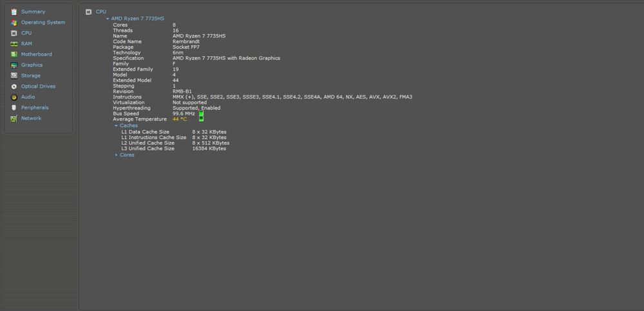The width and height of the screenshot is (644, 311).
Task: Click the Virtualization value Not supported
Action: pyautogui.click(x=189, y=102)
